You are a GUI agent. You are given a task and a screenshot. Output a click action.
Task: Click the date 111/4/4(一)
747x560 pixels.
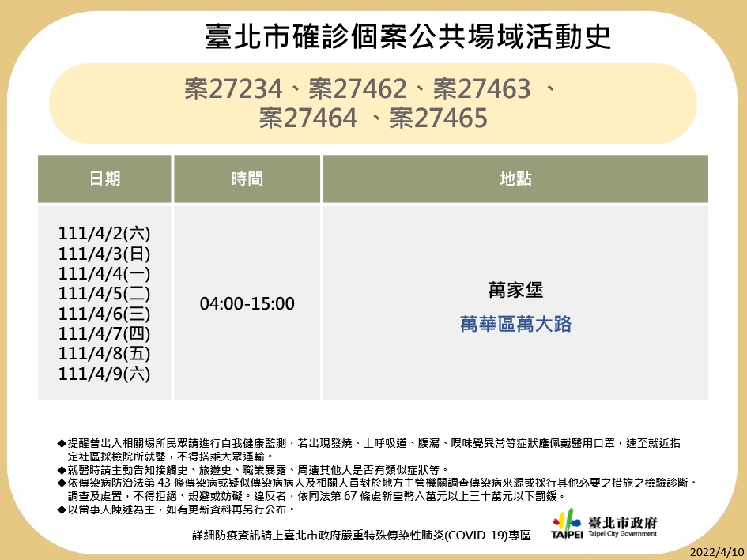coord(104,273)
